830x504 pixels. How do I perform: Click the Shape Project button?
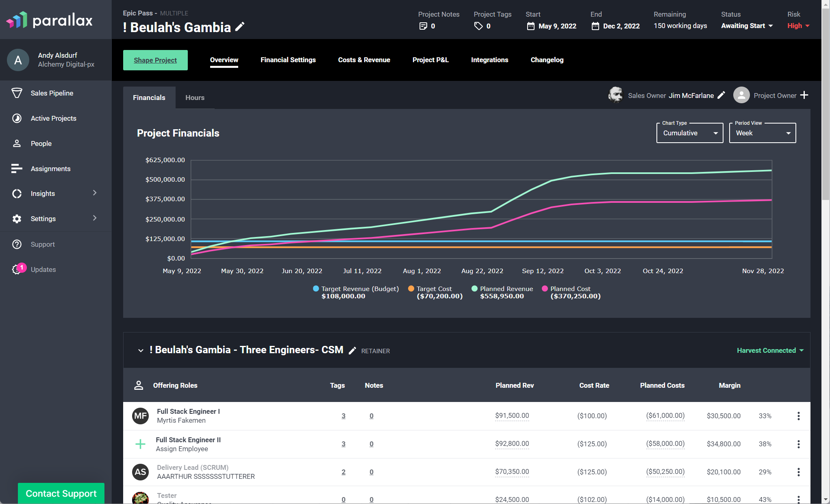pyautogui.click(x=155, y=60)
